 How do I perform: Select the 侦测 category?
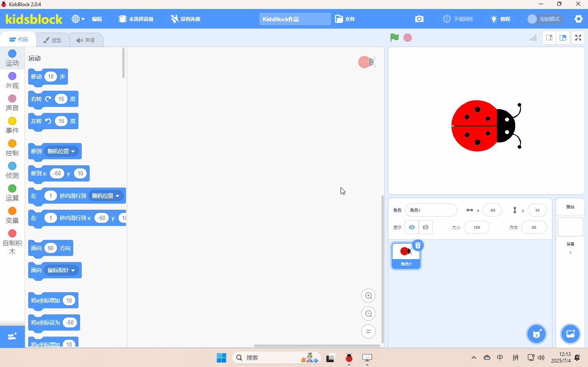point(12,170)
